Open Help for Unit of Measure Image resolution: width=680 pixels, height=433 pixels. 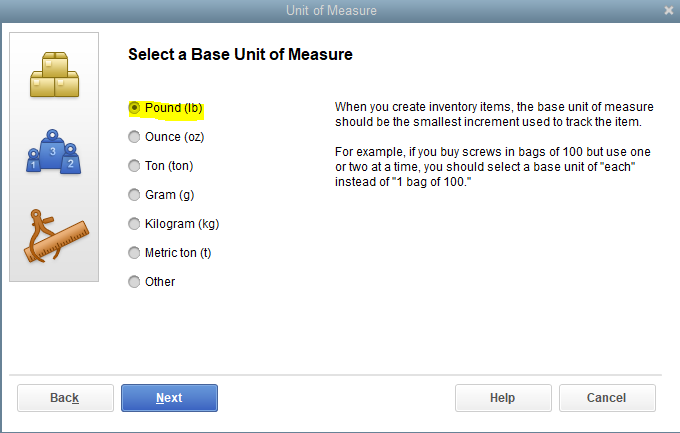coord(502,398)
